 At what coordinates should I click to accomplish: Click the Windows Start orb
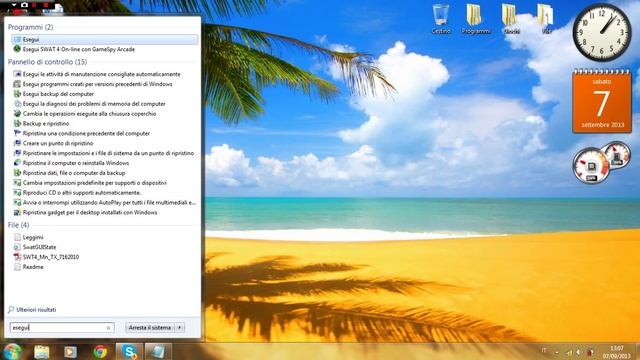pos(12,351)
